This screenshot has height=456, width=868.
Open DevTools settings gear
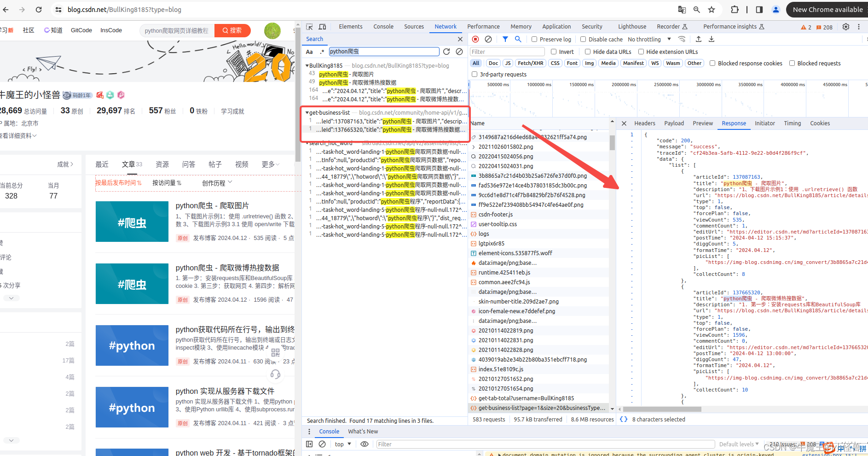[x=845, y=27]
